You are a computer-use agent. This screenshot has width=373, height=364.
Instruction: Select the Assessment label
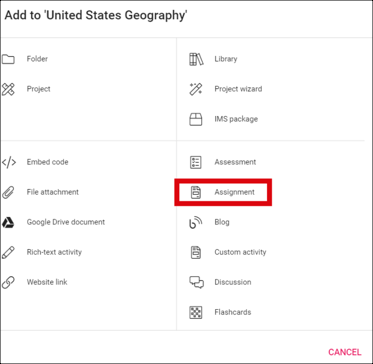(235, 162)
